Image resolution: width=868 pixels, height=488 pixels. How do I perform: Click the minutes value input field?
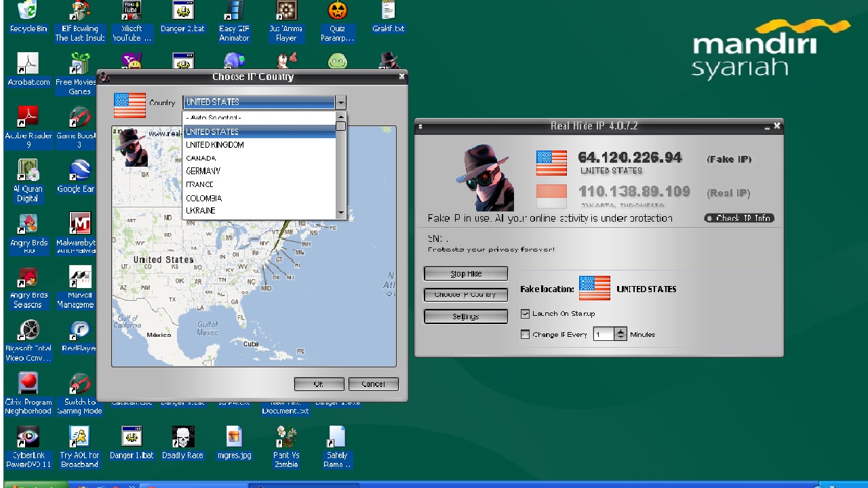(603, 334)
